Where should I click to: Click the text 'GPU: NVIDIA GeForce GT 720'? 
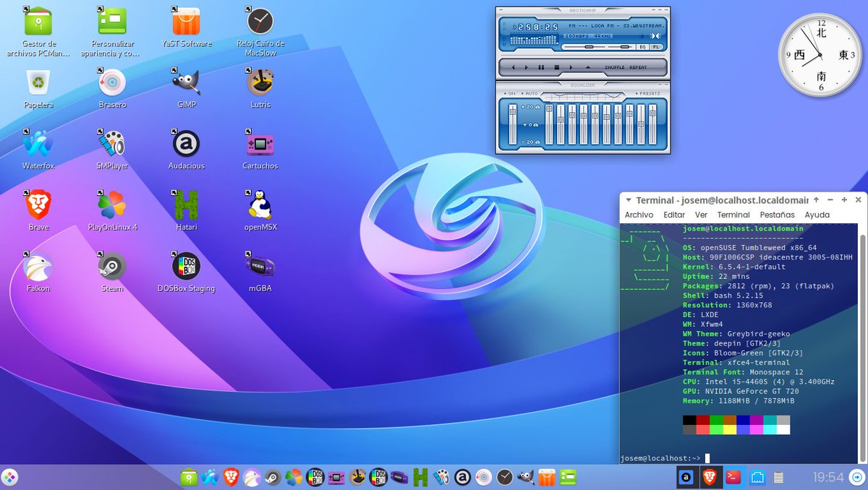741,391
